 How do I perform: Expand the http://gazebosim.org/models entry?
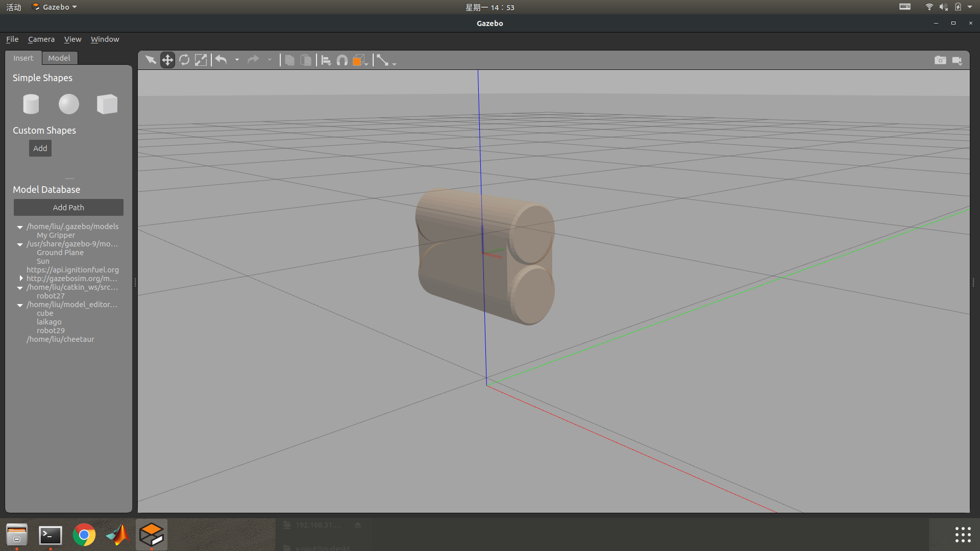[x=21, y=279]
